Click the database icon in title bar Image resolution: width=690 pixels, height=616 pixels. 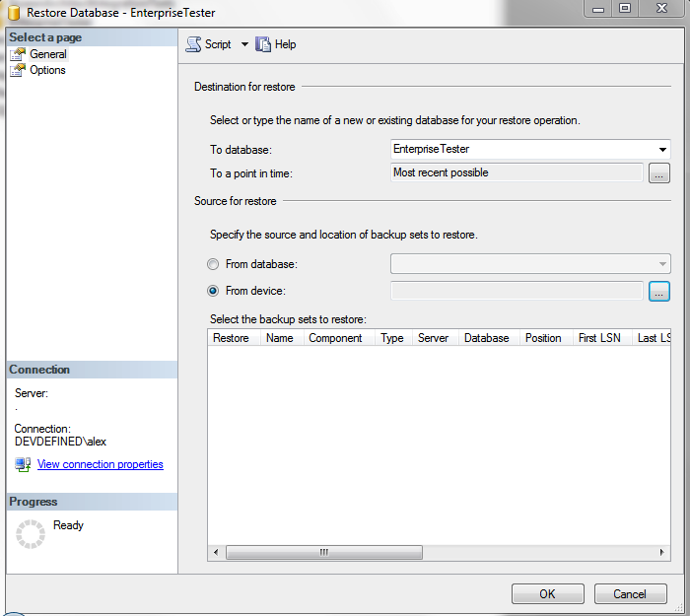pos(14,14)
